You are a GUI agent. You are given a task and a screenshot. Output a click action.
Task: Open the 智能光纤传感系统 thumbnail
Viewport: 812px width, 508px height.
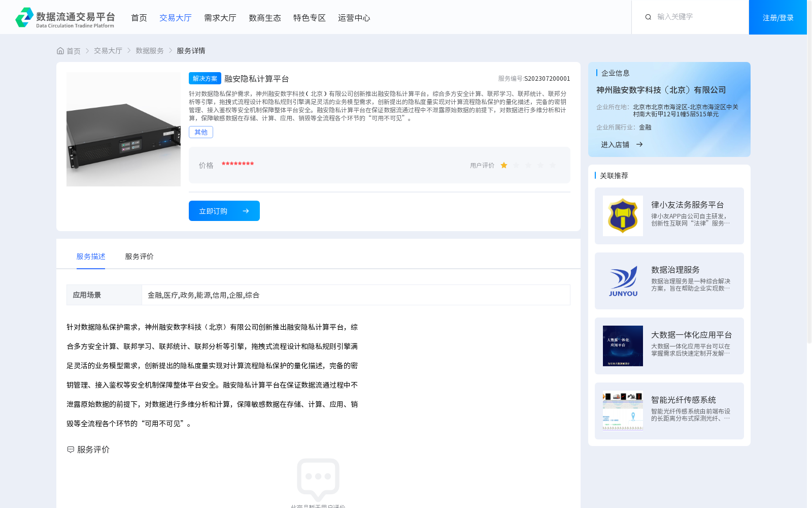623,411
